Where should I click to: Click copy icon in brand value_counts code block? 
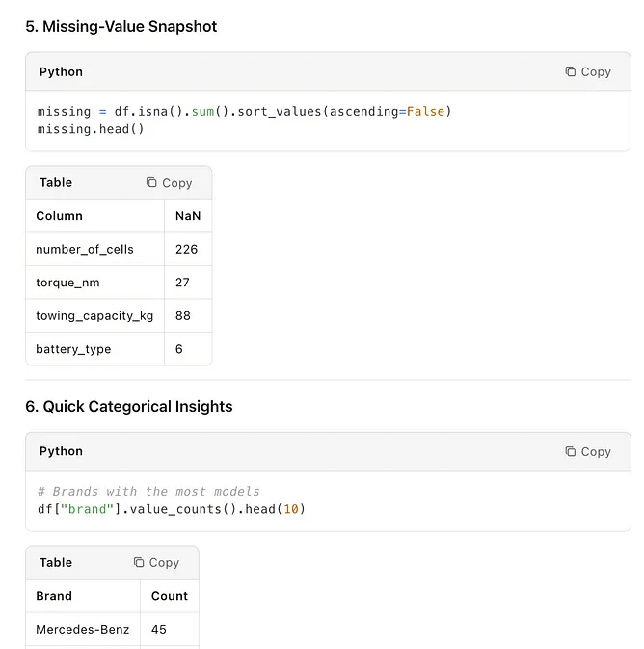(x=571, y=451)
